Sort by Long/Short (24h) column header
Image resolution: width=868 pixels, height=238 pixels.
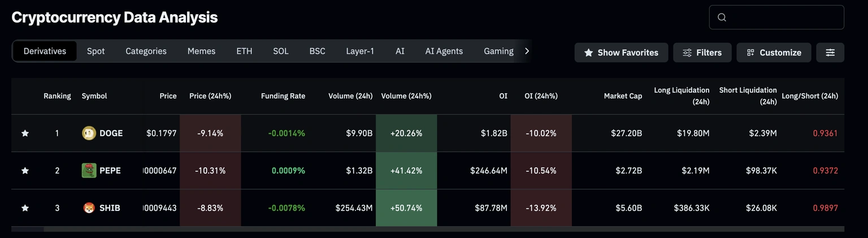pos(809,96)
